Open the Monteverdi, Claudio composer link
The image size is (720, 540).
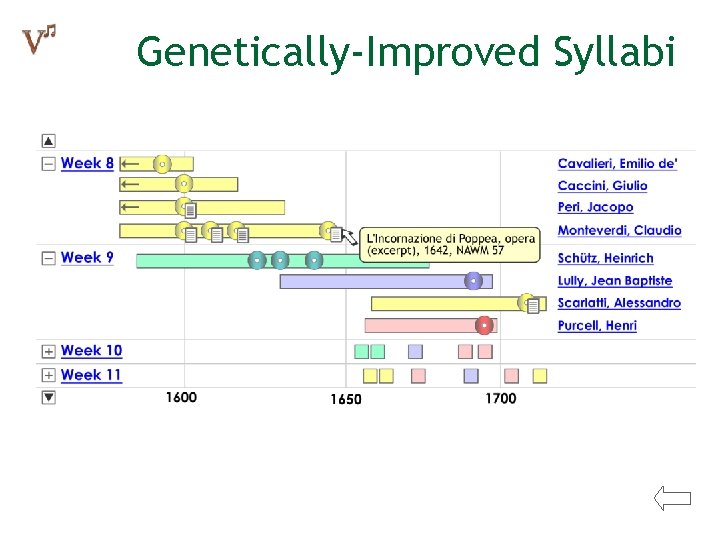619,230
